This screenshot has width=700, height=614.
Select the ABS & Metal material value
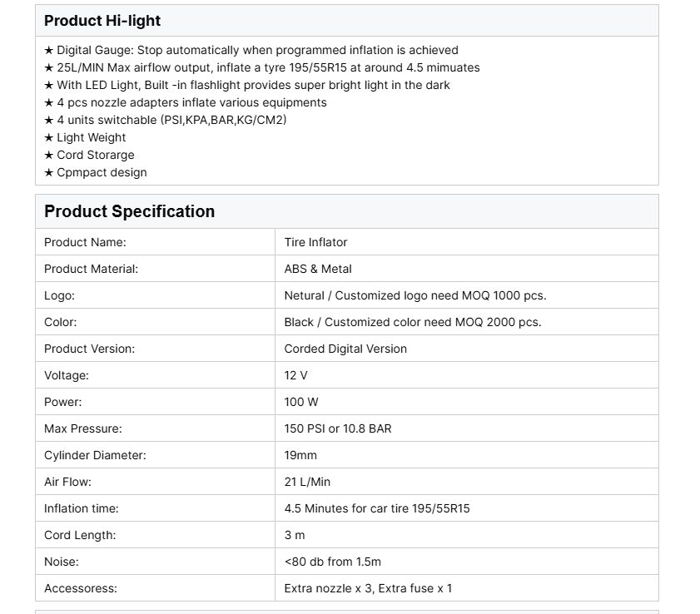318,269
